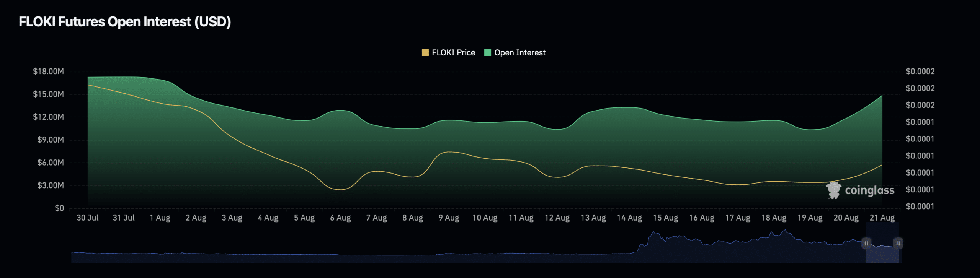Click the 8 Aug date label

click(x=413, y=218)
